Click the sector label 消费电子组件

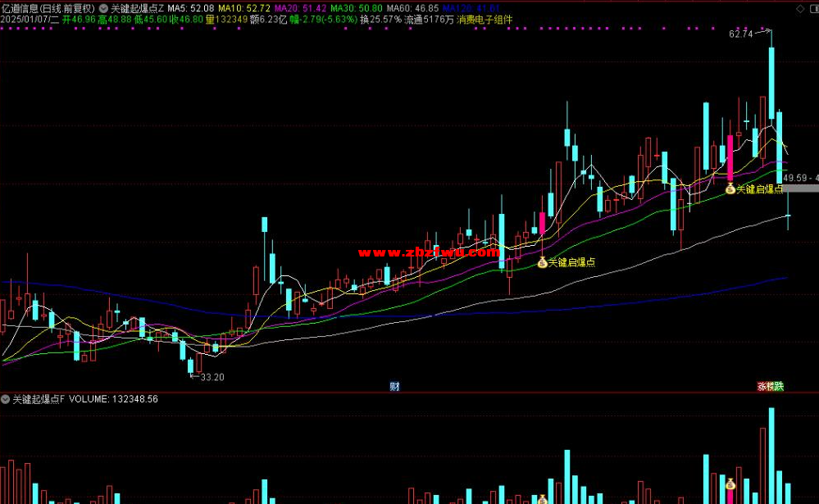tap(485, 20)
